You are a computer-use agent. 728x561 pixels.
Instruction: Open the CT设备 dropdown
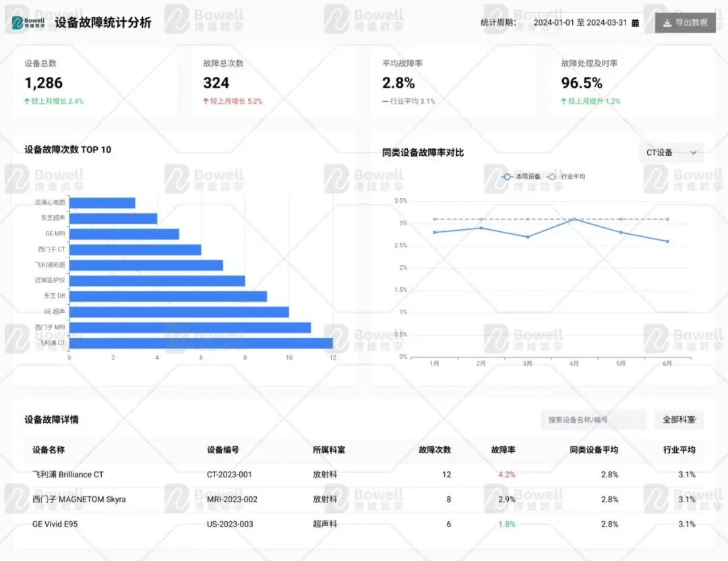click(x=671, y=152)
